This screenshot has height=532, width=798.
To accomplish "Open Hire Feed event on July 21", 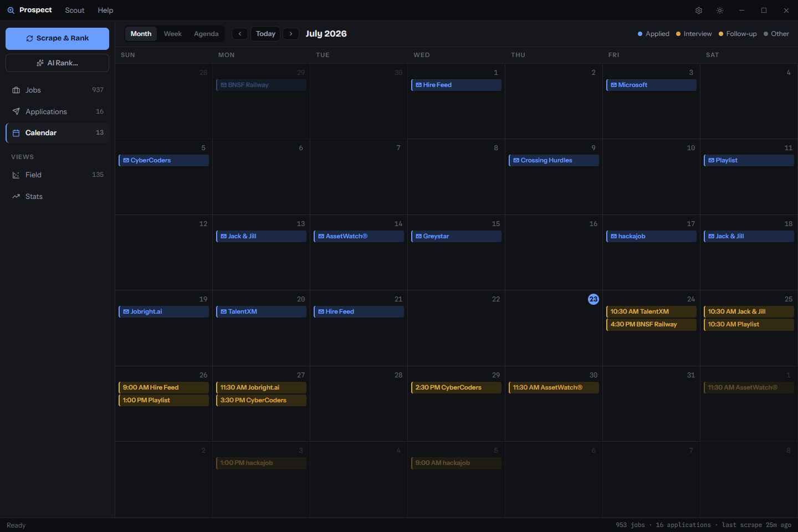I will point(359,312).
